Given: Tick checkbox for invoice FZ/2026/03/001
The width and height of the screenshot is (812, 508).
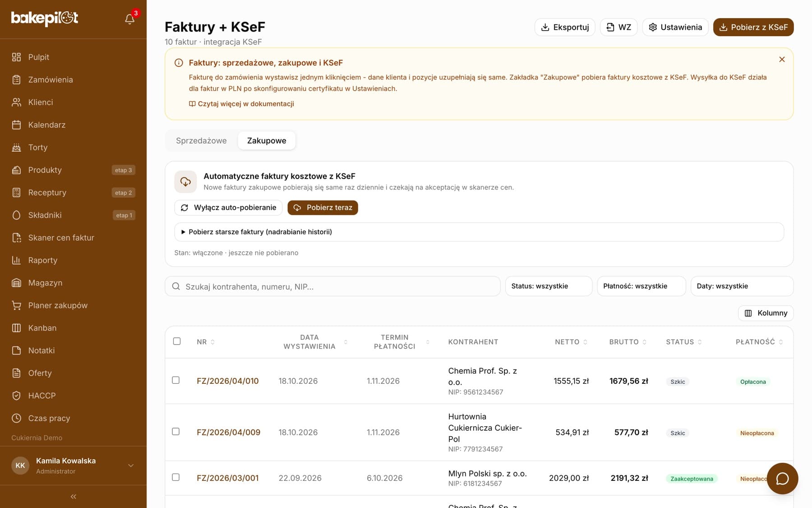Looking at the screenshot, I should pos(176,477).
